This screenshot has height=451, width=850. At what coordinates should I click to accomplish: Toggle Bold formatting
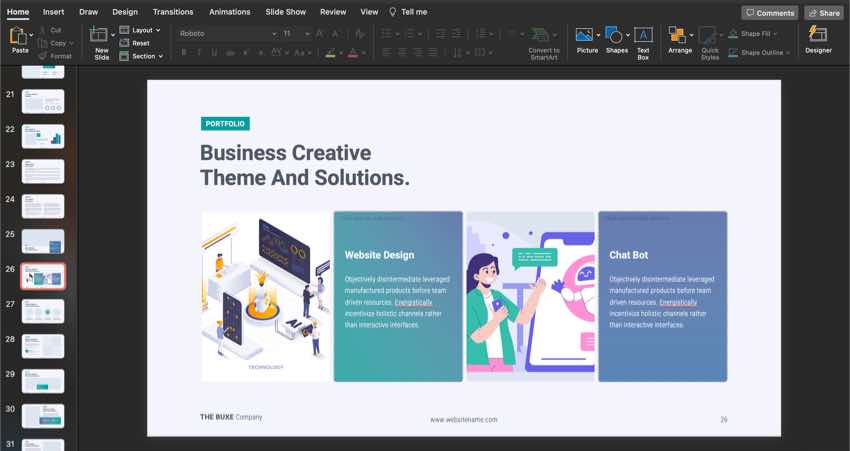(x=184, y=53)
